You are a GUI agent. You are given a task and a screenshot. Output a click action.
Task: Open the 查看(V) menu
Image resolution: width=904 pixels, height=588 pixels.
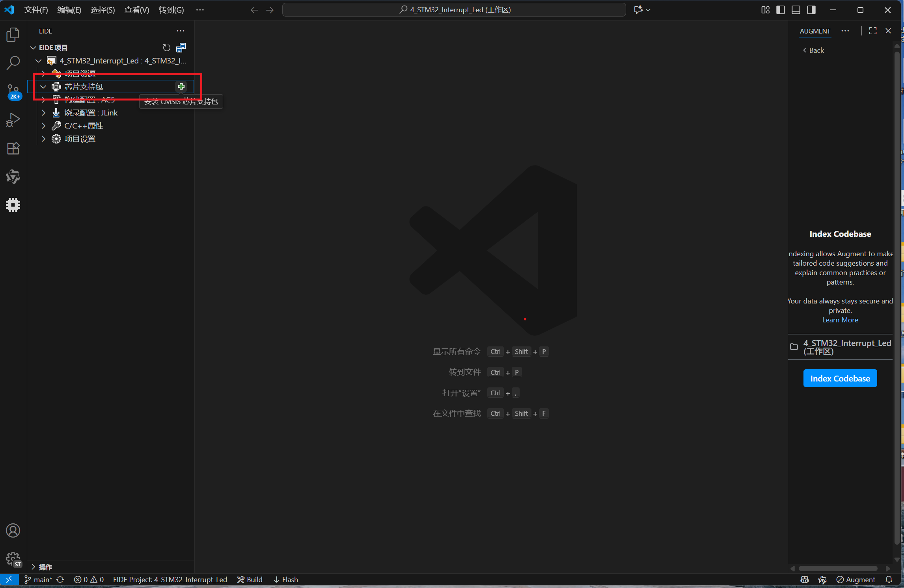(x=136, y=10)
